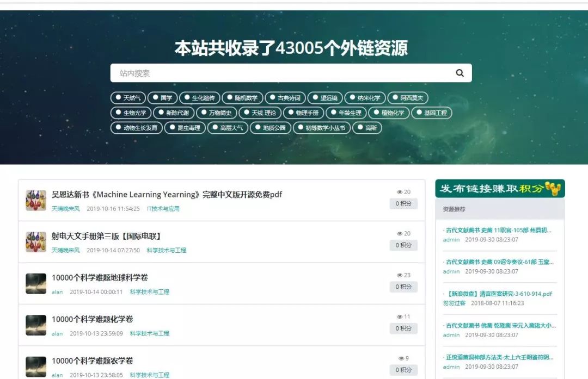This screenshot has width=588, height=379.
Task: Open the thumbnail of 射电天文手册 post
Action: click(x=35, y=240)
